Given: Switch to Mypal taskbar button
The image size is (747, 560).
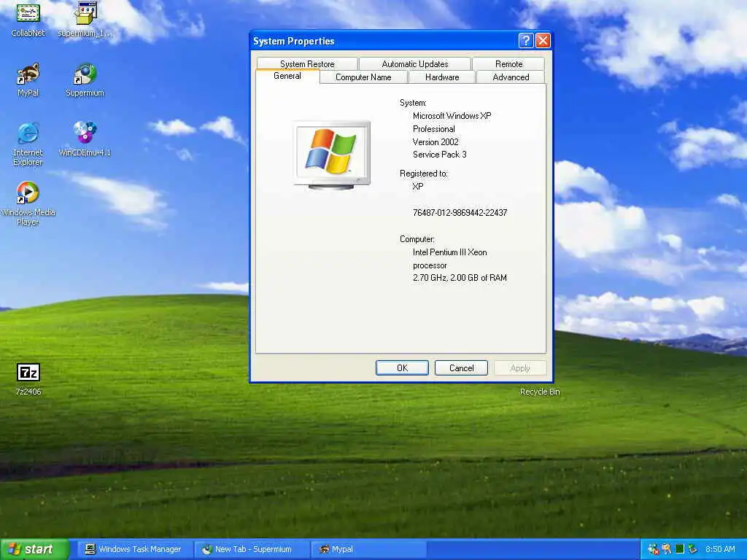Looking at the screenshot, I should point(368,549).
